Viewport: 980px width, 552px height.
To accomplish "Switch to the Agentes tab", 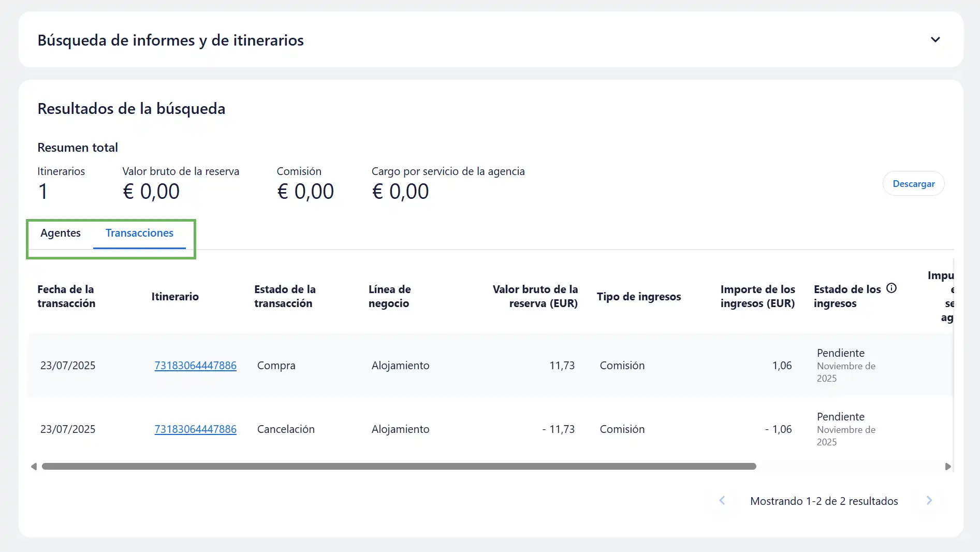I will [x=61, y=233].
